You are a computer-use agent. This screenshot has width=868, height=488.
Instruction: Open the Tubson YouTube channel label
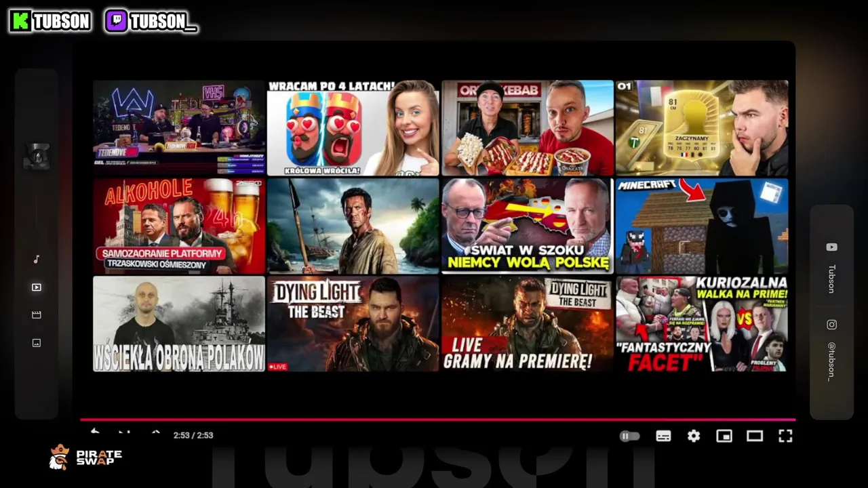tap(831, 279)
